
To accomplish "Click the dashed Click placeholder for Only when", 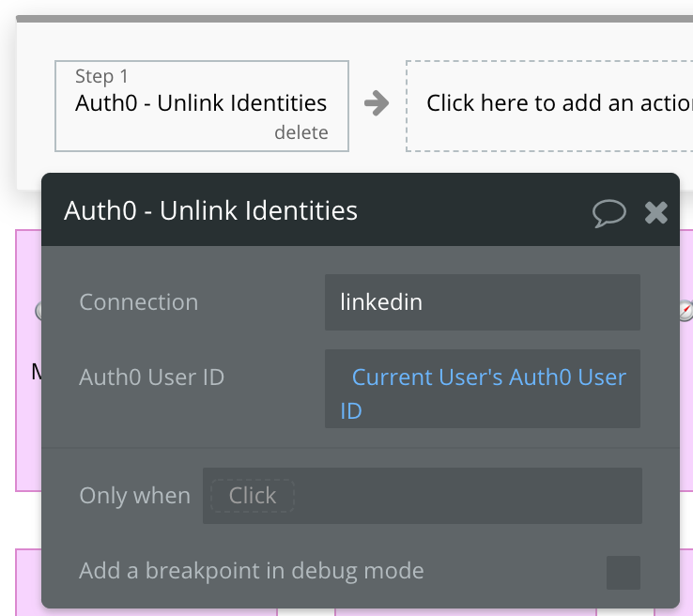I will (252, 496).
